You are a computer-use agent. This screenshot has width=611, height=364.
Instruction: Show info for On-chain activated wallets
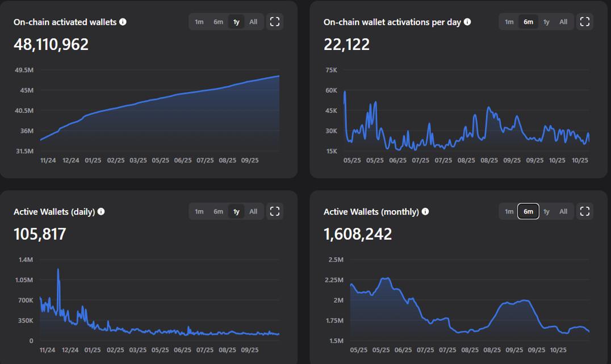pyautogui.click(x=123, y=22)
